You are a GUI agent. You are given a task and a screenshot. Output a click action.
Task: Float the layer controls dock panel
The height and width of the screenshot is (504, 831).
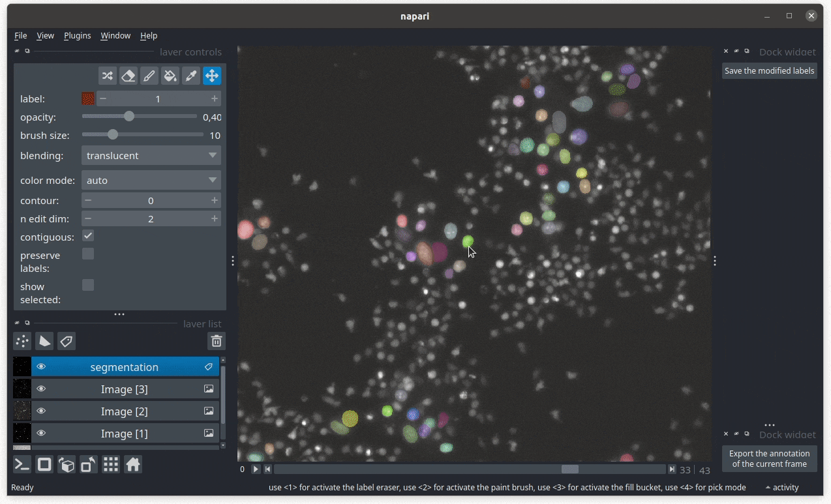click(27, 52)
